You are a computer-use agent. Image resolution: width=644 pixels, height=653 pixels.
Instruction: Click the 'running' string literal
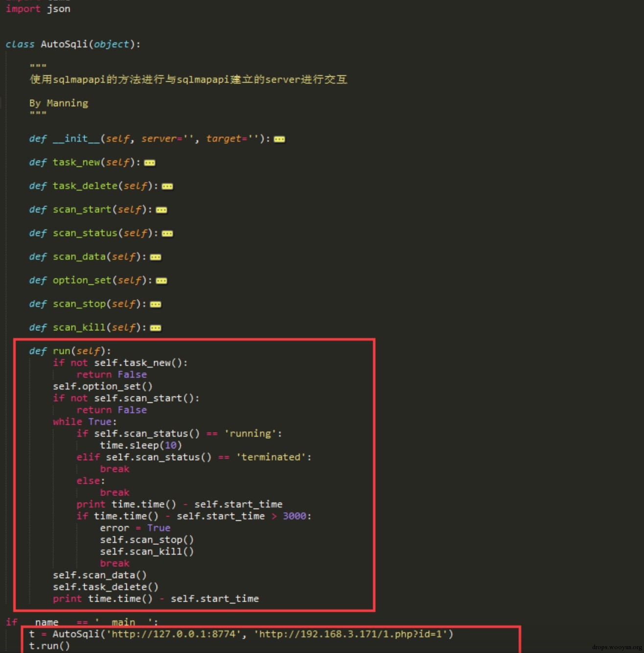tap(251, 434)
